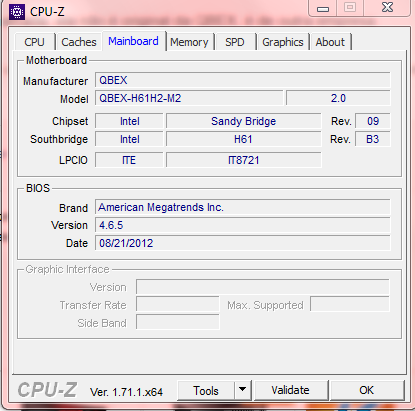Viewport: 415px width, 411px height.
Task: Select the Model value QBEX-H61H2-M2
Action: click(x=189, y=98)
